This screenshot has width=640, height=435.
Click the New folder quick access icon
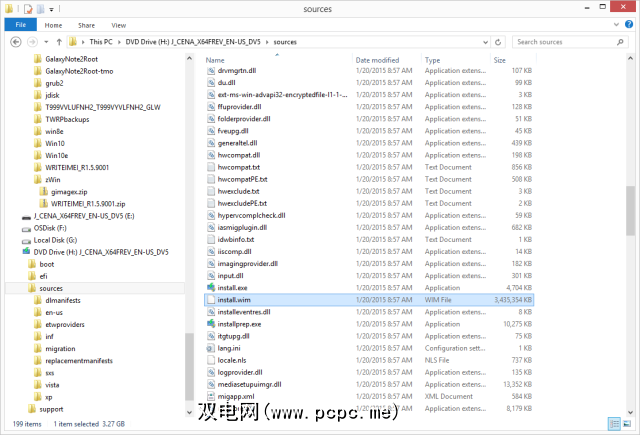coord(40,9)
